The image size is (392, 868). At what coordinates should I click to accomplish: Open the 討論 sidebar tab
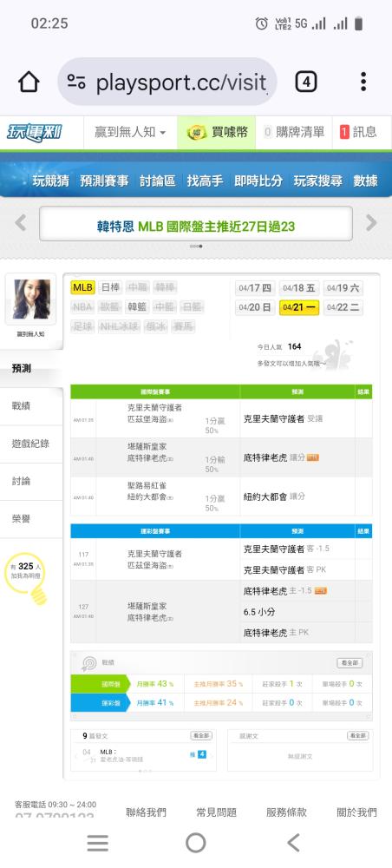pos(31,481)
